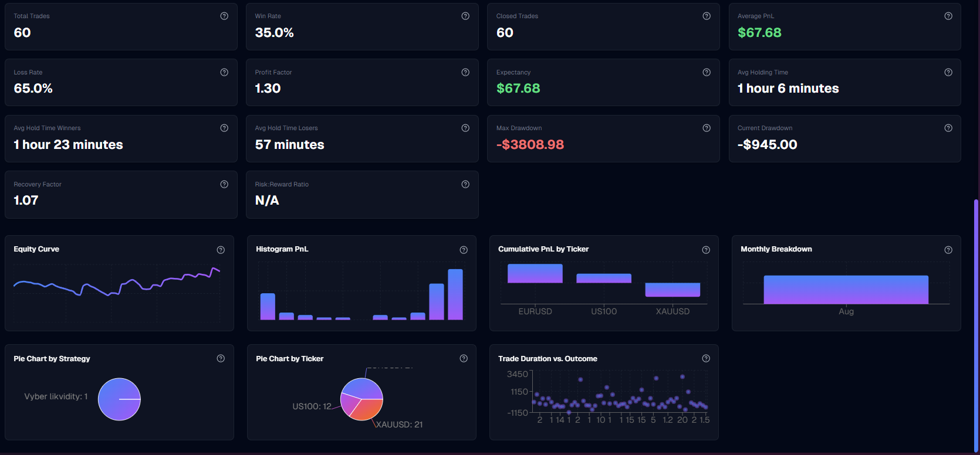Click the Expectancy $67.68 value
The height and width of the screenshot is (455, 980).
tap(518, 89)
